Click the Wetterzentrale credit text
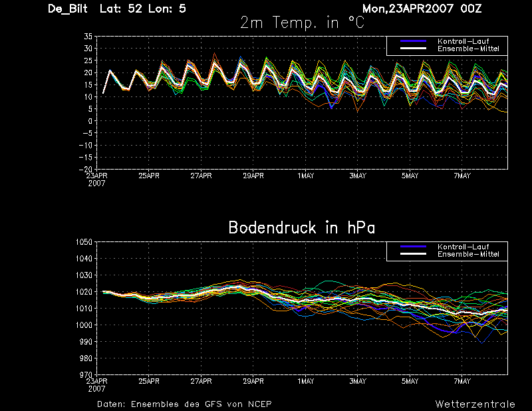The image size is (532, 411). click(475, 404)
